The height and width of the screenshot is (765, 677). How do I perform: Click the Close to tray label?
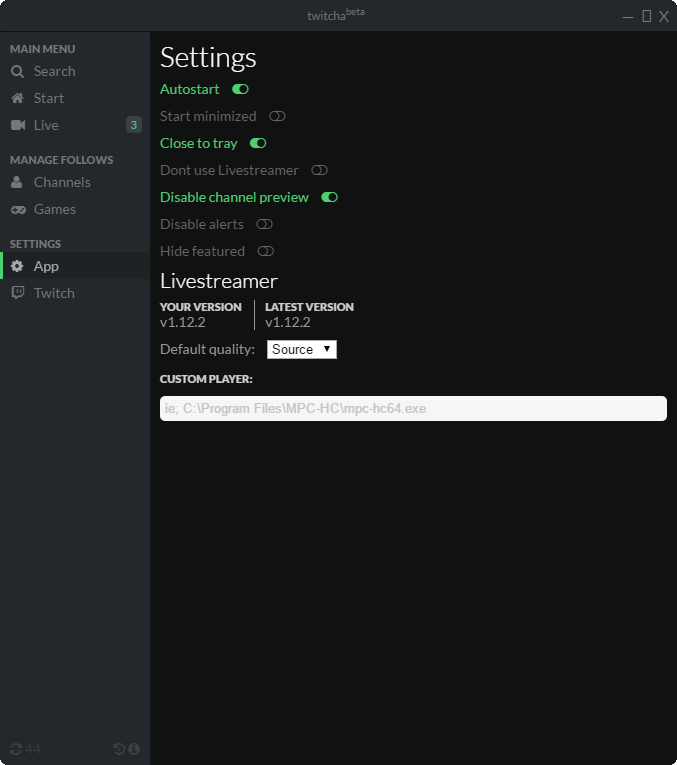199,143
